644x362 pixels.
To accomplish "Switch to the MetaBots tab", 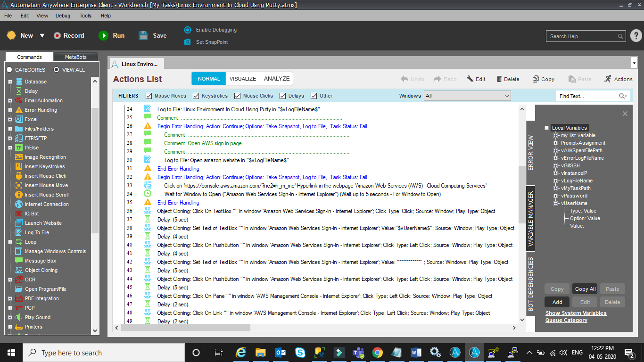I will click(x=75, y=57).
